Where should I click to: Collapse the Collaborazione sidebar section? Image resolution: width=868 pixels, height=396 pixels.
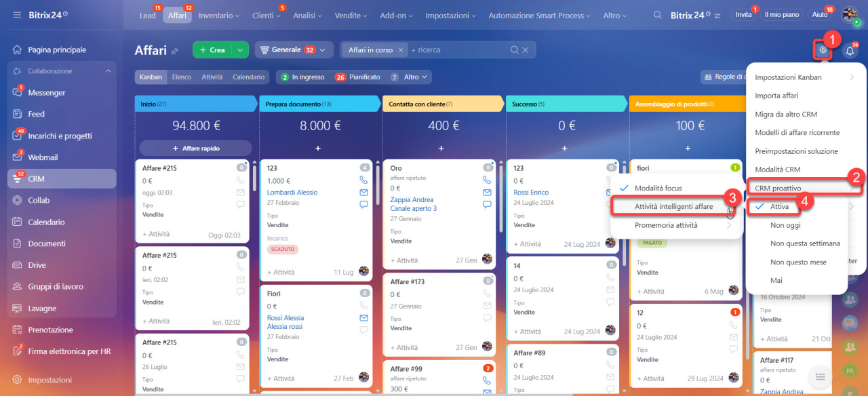tap(108, 71)
